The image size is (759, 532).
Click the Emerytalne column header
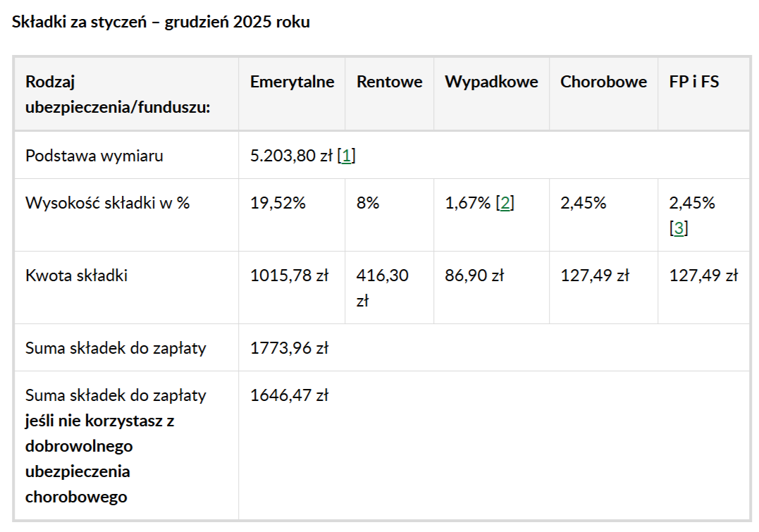[292, 82]
